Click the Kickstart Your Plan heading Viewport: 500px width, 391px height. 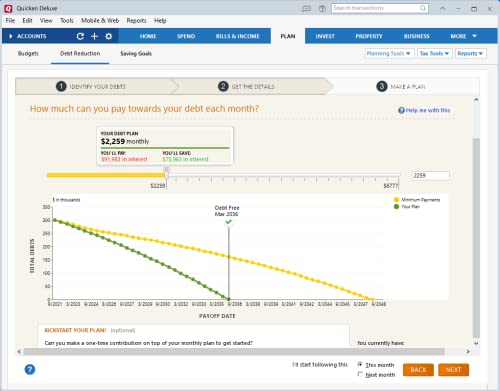(x=75, y=330)
